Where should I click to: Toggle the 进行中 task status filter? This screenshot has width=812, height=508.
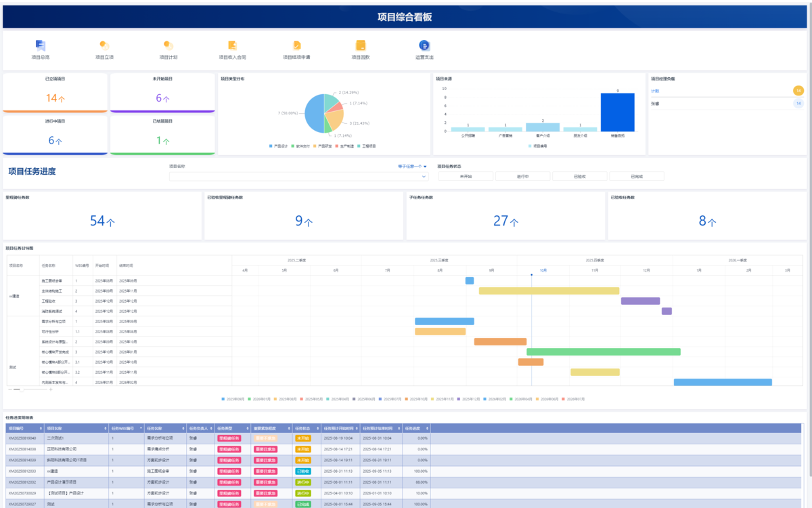[522, 176]
